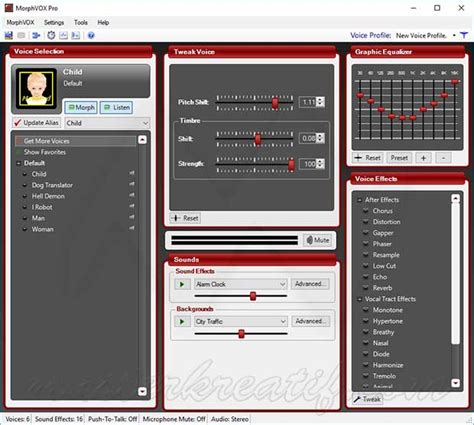
Task: Toggle the Morph button on
Action: pos(81,107)
